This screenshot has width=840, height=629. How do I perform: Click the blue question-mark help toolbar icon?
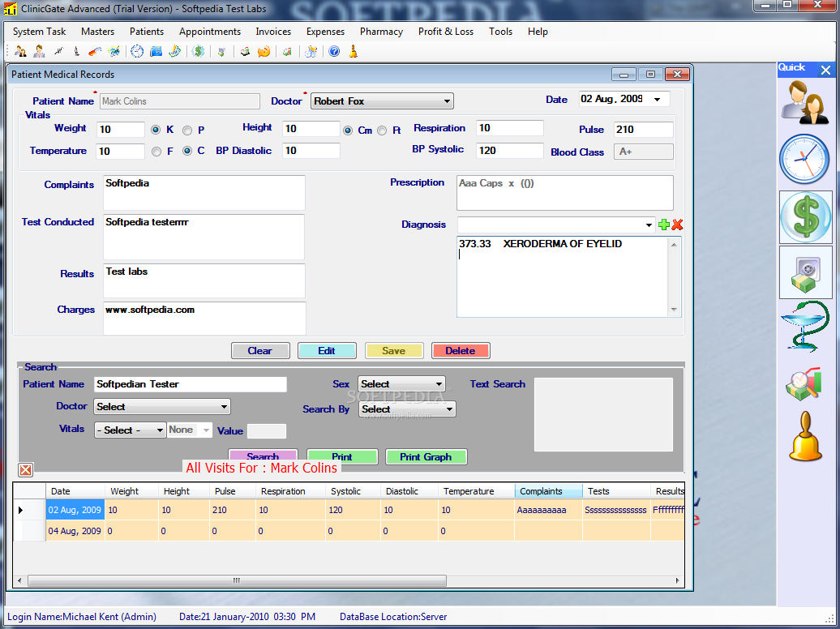[334, 51]
